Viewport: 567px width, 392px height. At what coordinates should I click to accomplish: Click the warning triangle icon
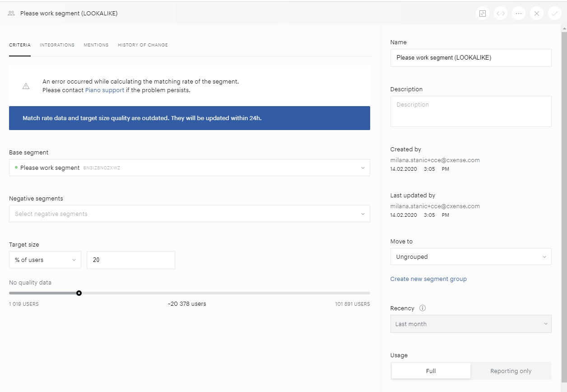[x=26, y=86]
